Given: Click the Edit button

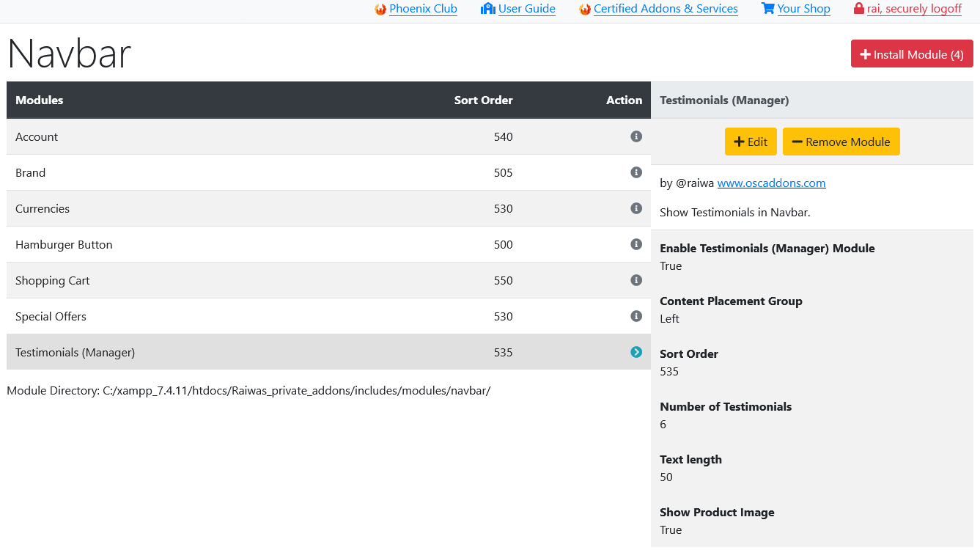Looking at the screenshot, I should tap(751, 142).
